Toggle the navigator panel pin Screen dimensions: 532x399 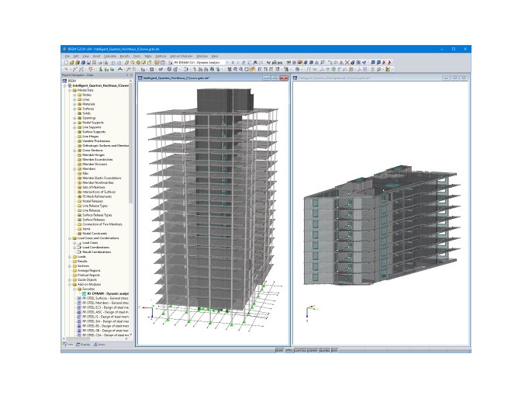[x=127, y=75]
